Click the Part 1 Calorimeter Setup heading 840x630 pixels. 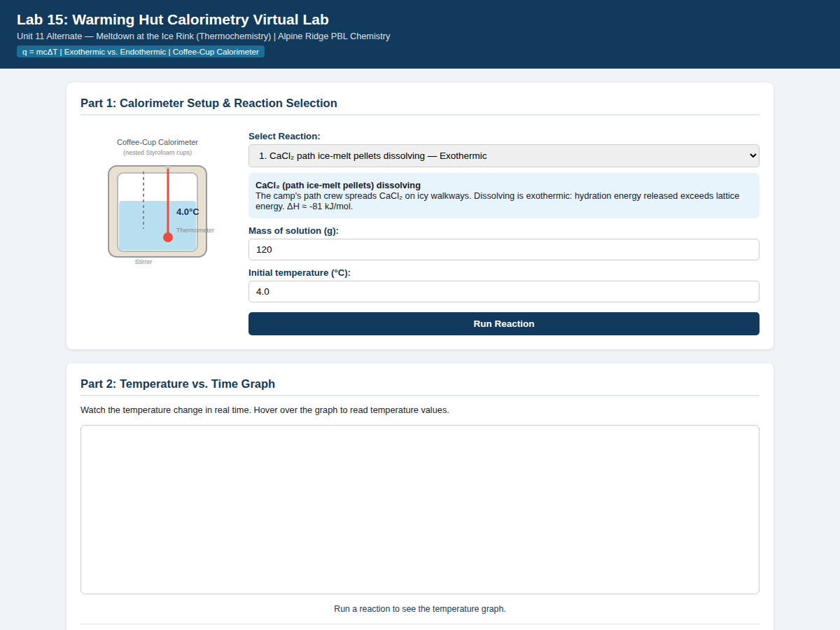coord(209,104)
